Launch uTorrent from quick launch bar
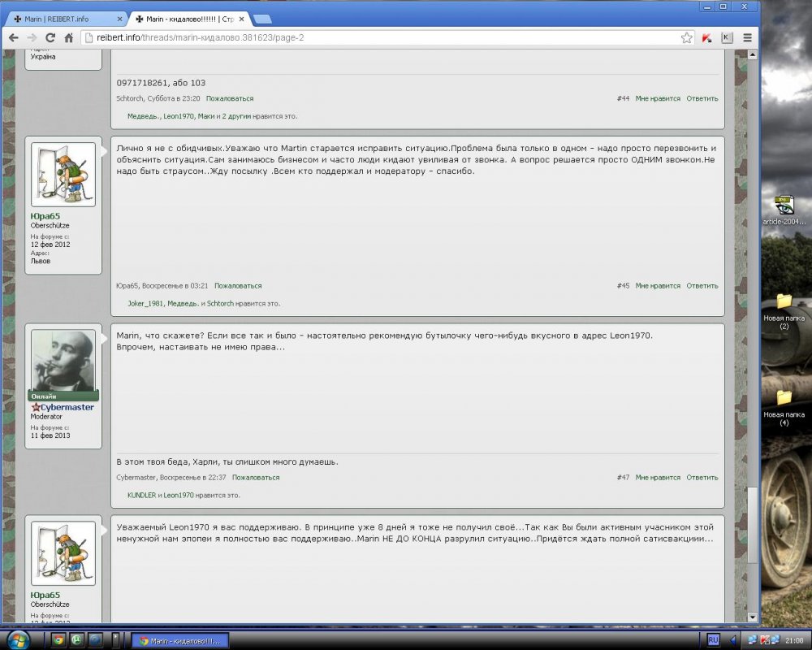The image size is (812, 650). pyautogui.click(x=76, y=639)
